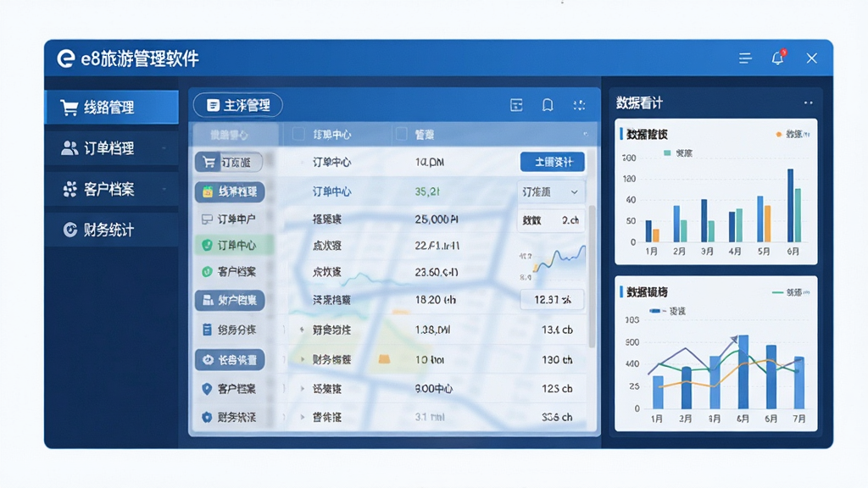868x488 pixels.
Task: Click the orange folder icon in 10 row
Action: [x=384, y=359]
